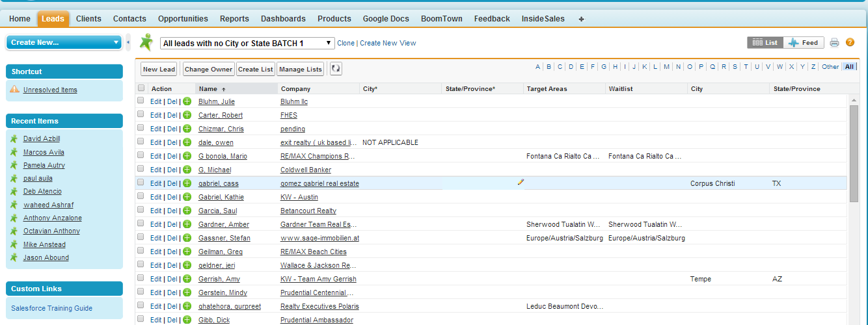Click the lead icon next to David Azbill

pyautogui.click(x=14, y=138)
